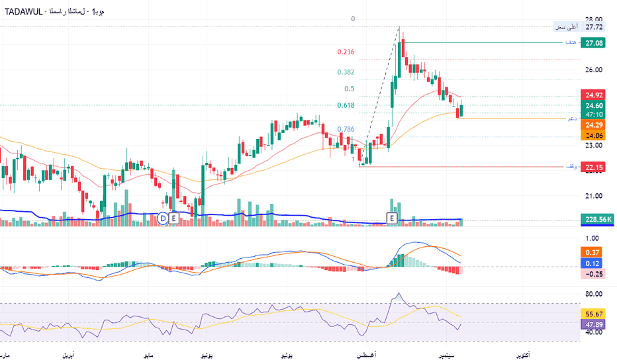Open the E earnings marker in August
The width and height of the screenshot is (617, 364).
(x=391, y=218)
